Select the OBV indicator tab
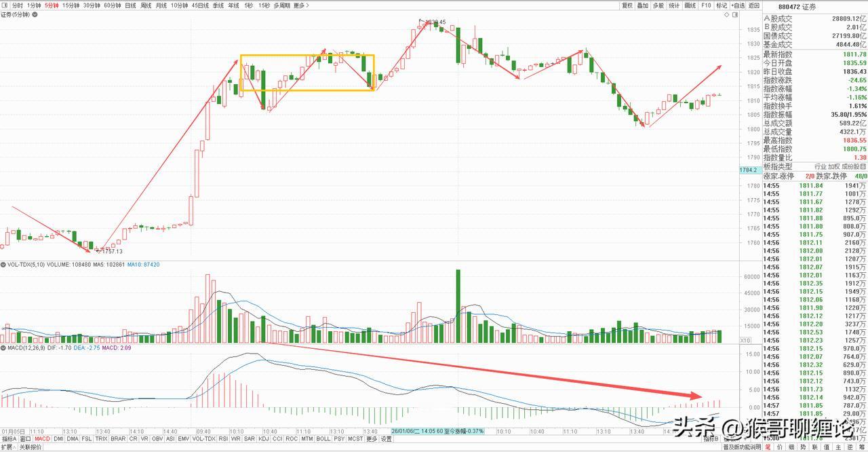 [x=157, y=438]
